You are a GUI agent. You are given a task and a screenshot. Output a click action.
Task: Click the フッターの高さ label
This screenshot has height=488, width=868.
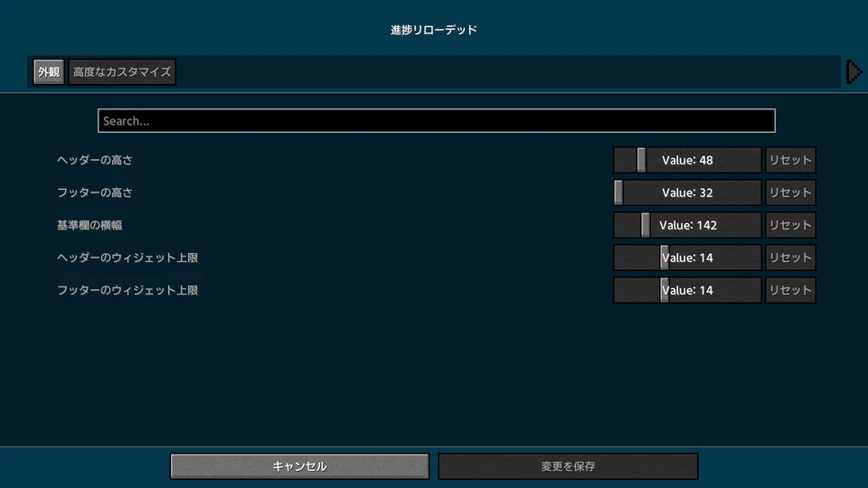[x=95, y=192]
